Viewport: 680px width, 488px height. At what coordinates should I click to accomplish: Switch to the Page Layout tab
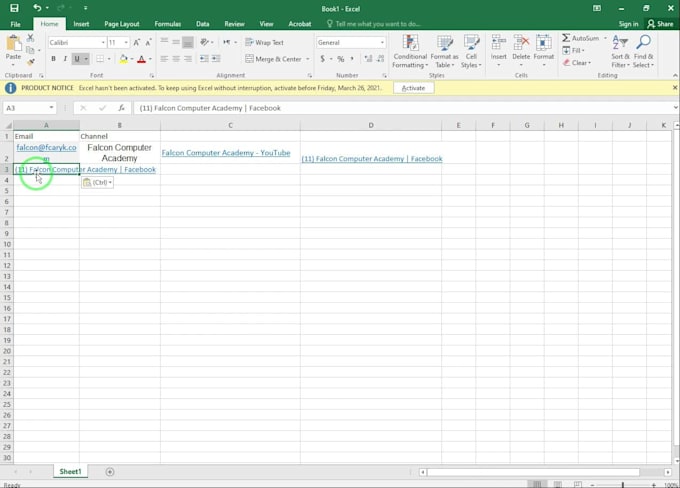pyautogui.click(x=122, y=24)
